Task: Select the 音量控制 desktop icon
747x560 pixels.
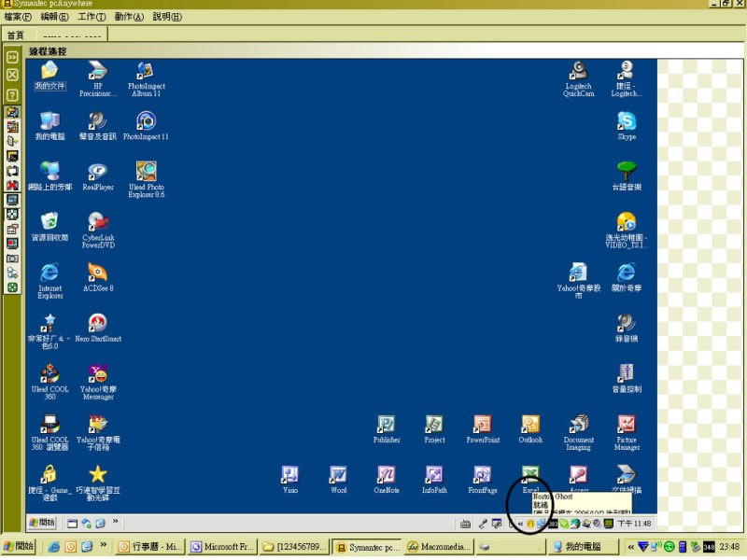Action: pyautogui.click(x=627, y=379)
